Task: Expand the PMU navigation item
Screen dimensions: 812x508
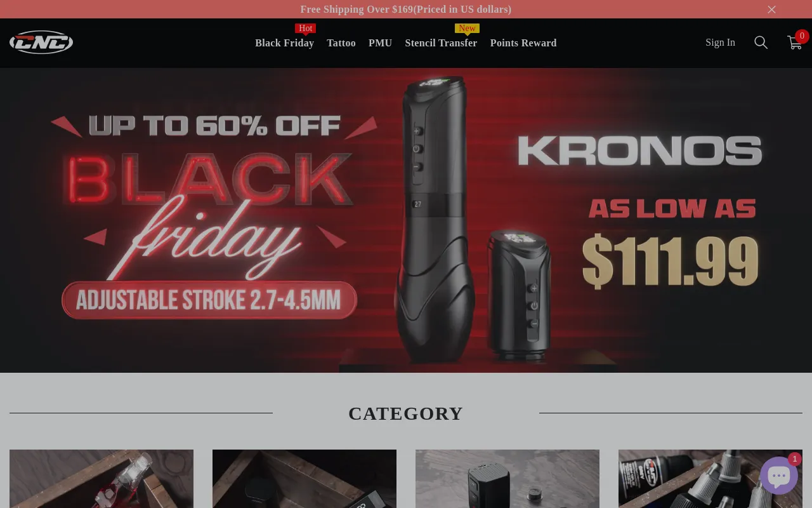Action: 380,43
